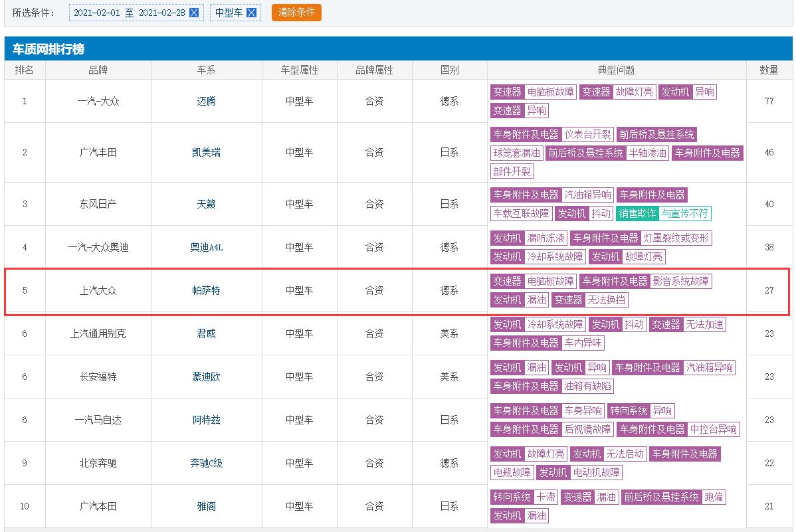The height and width of the screenshot is (532, 796).
Task: Open the 阿特兹 series link
Action: pos(206,420)
